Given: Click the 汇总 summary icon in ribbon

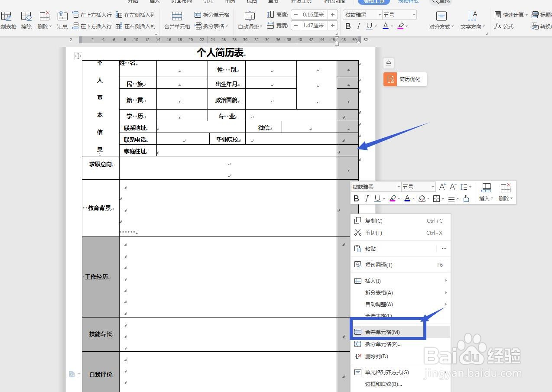Looking at the screenshot, I should 62,20.
